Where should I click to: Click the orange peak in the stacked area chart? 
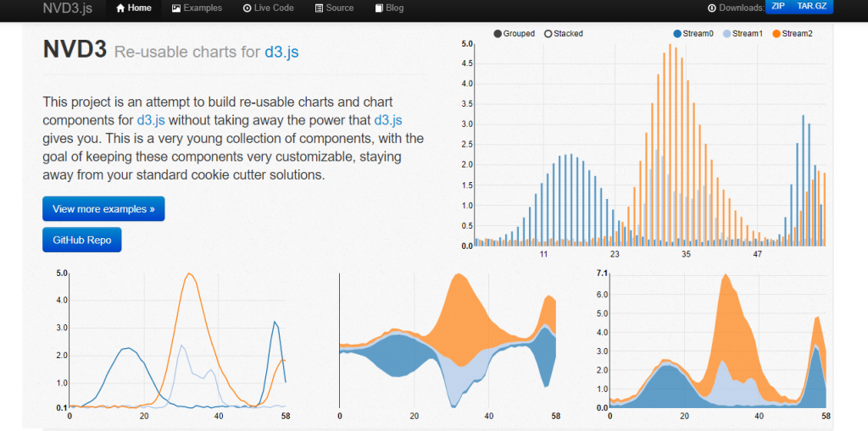726,310
